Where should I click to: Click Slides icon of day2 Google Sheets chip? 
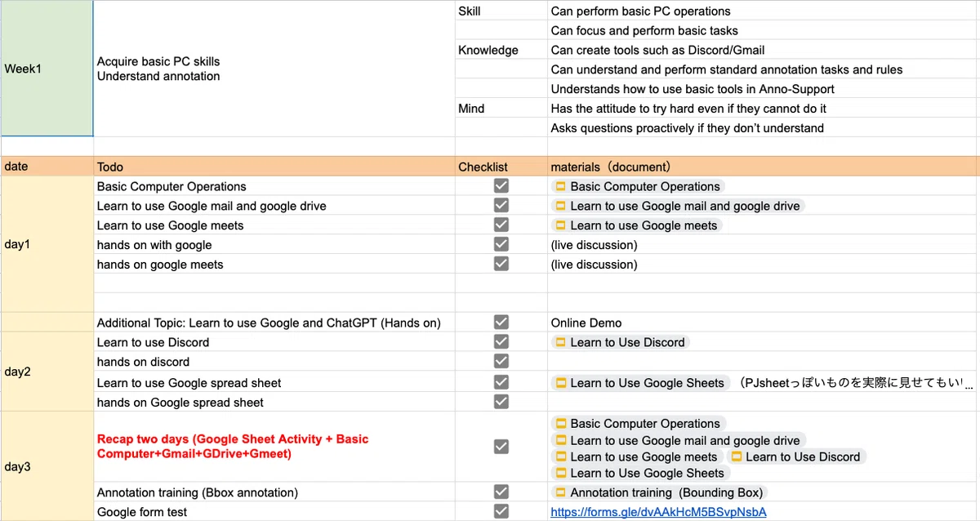(561, 383)
